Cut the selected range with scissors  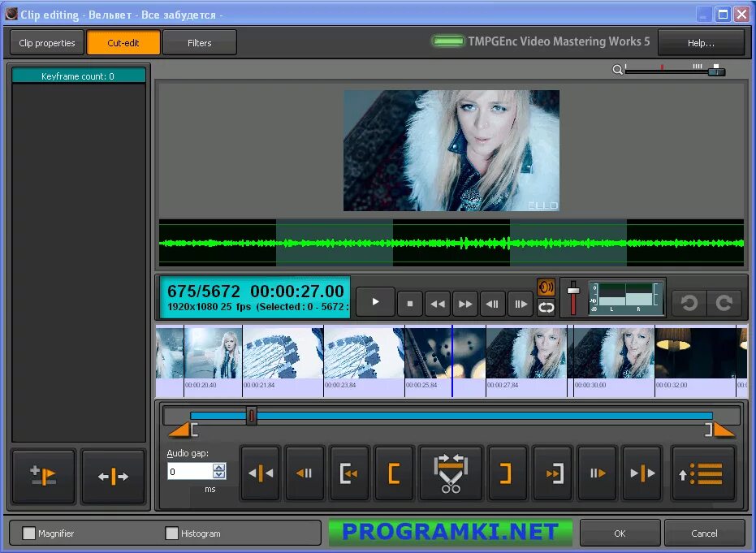(x=451, y=473)
